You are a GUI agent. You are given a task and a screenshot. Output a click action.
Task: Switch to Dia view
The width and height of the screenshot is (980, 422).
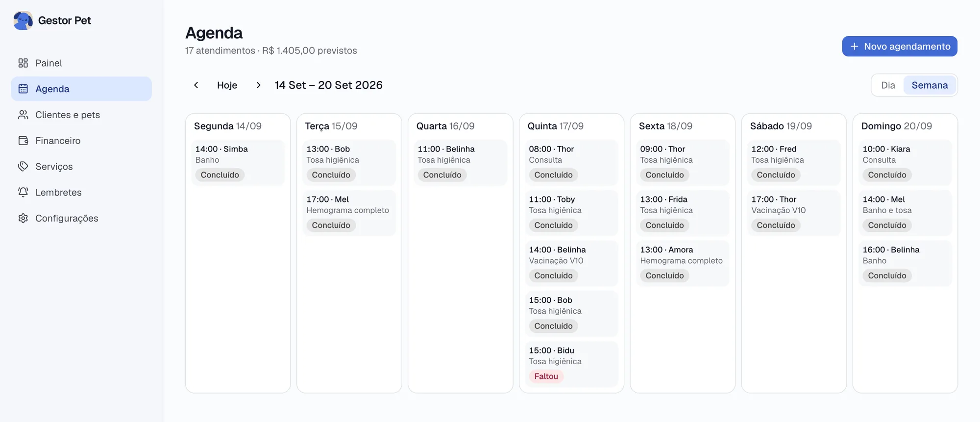tap(888, 85)
